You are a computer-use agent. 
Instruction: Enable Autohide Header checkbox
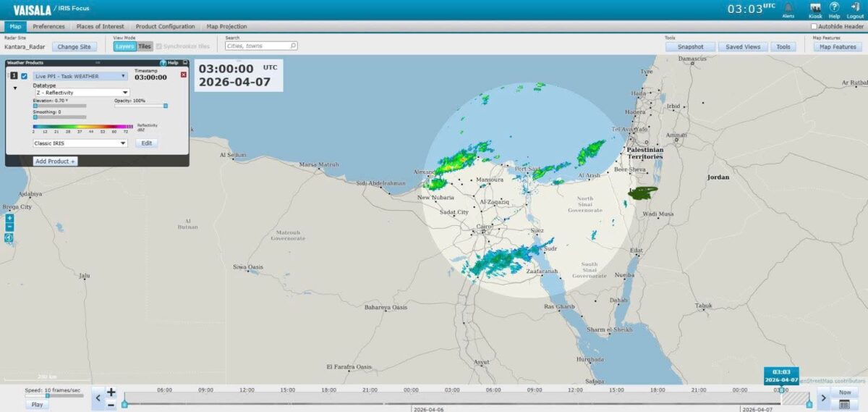pyautogui.click(x=814, y=27)
